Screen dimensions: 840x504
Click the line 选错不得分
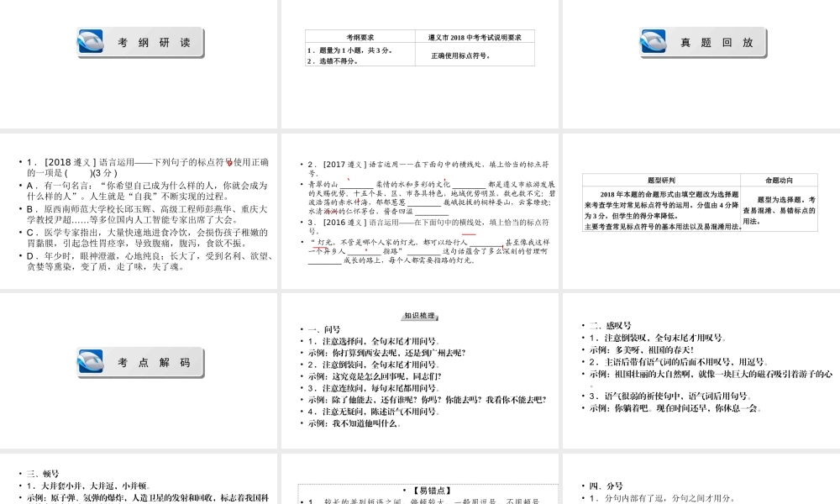[333, 61]
